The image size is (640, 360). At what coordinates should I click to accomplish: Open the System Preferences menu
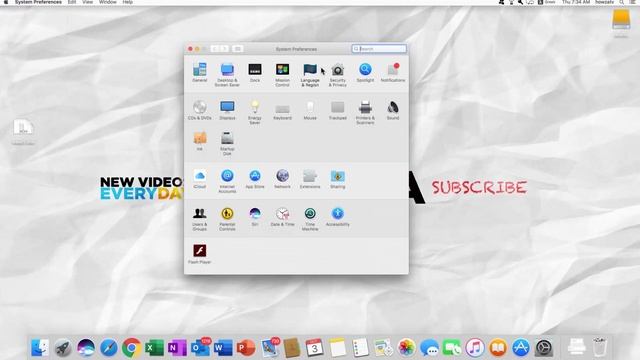coord(38,2)
